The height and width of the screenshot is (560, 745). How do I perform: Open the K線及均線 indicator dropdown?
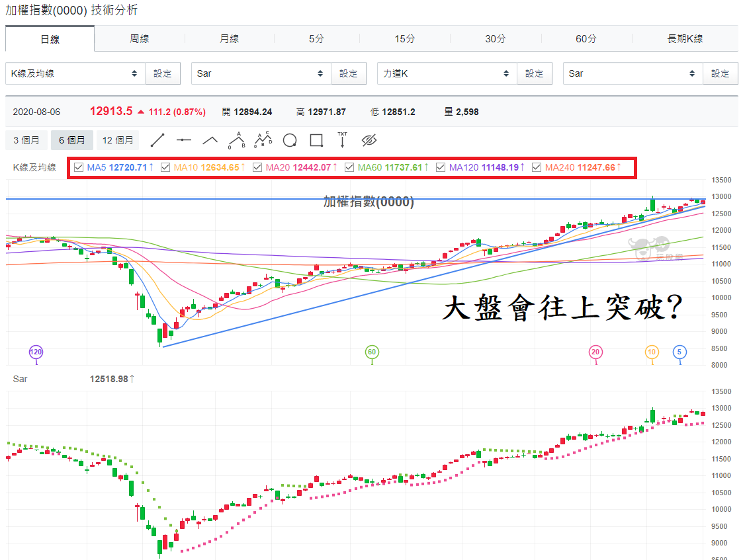coord(75,73)
